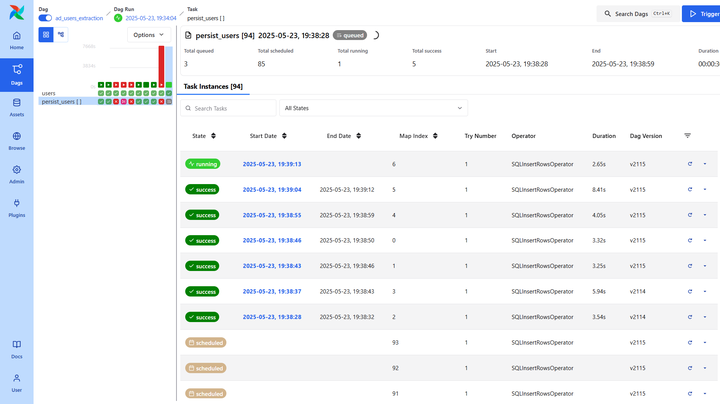
Task: Clear the running task map index 6
Action: click(690, 164)
